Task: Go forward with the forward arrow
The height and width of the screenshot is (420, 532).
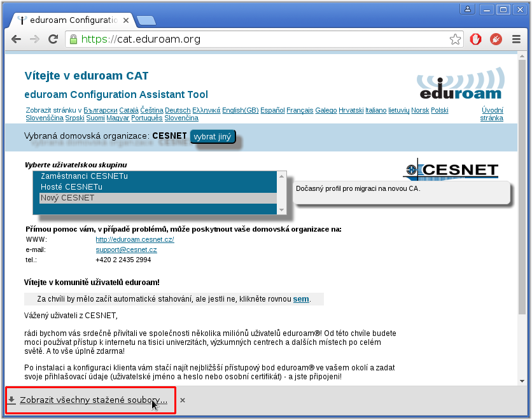Action: pyautogui.click(x=34, y=39)
